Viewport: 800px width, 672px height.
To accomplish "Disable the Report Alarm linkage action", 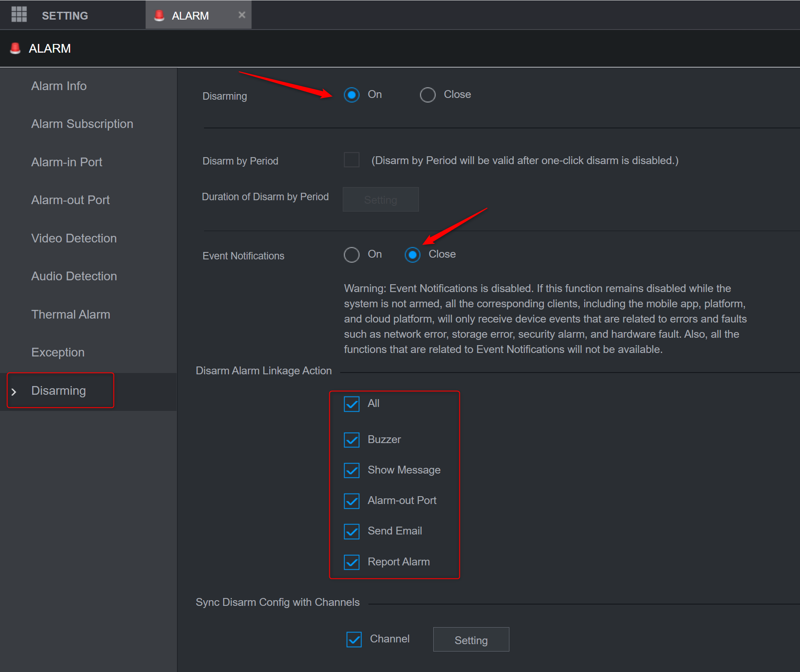I will (x=351, y=562).
